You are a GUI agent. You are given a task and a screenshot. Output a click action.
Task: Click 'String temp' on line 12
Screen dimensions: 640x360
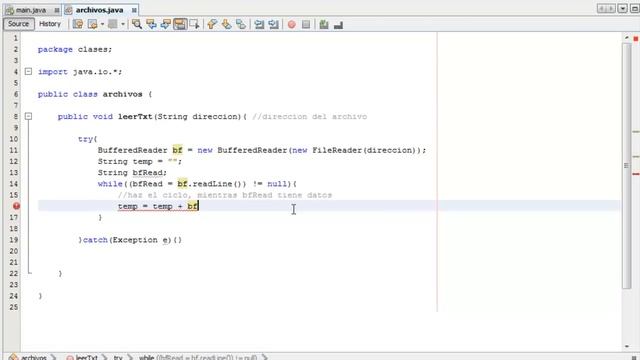(125, 162)
